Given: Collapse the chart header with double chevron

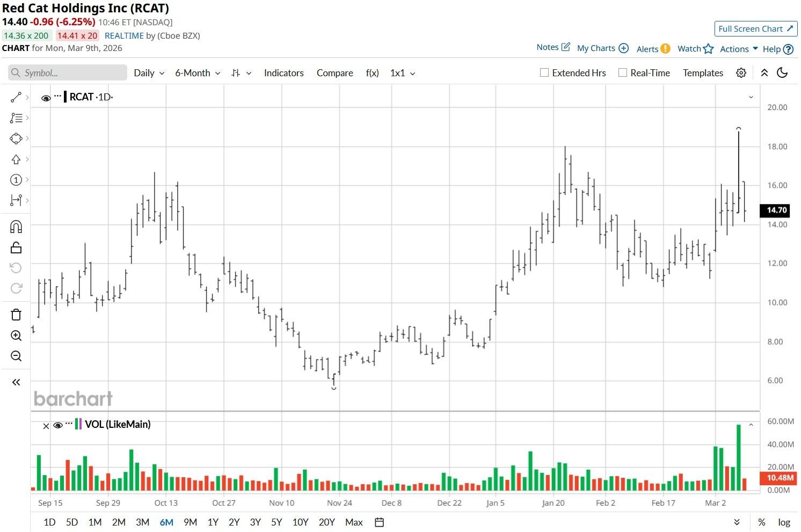Looking at the screenshot, I should point(764,73).
